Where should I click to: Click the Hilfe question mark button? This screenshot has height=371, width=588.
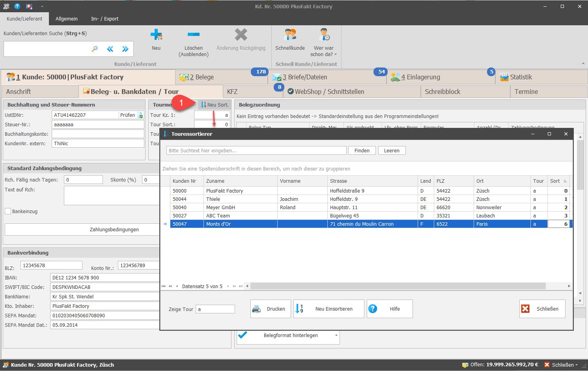tap(390, 309)
